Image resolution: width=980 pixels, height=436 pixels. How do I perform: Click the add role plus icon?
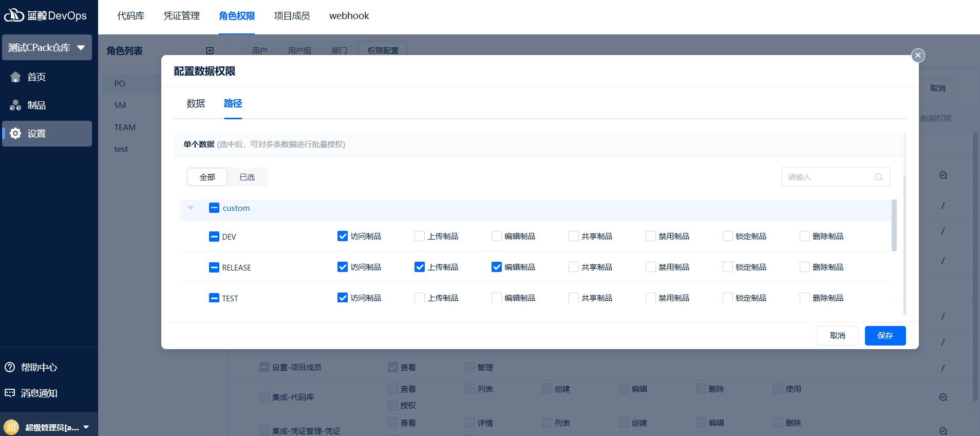point(210,50)
